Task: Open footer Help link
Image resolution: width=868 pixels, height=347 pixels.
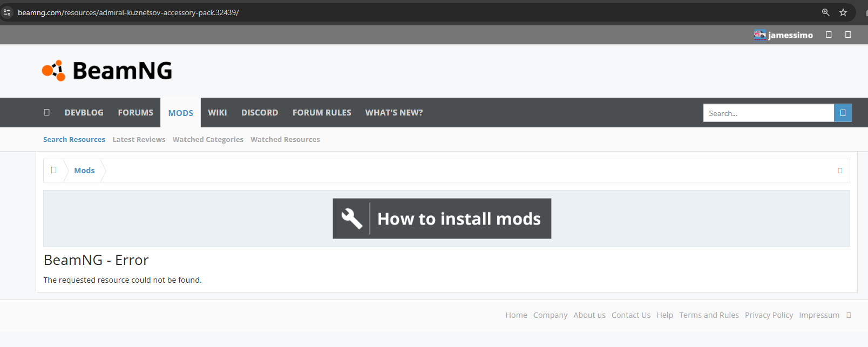Action: pyautogui.click(x=664, y=315)
